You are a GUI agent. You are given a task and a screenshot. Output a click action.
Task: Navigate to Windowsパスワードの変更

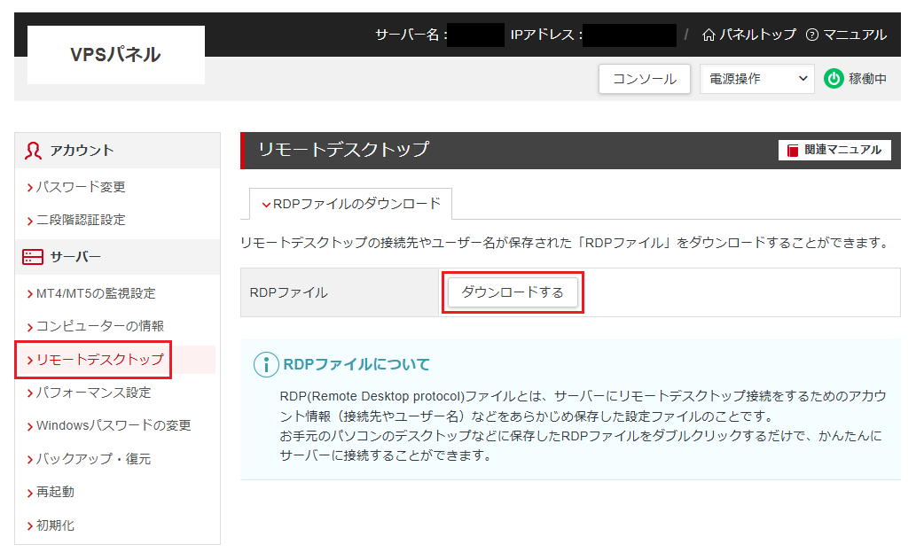[113, 425]
